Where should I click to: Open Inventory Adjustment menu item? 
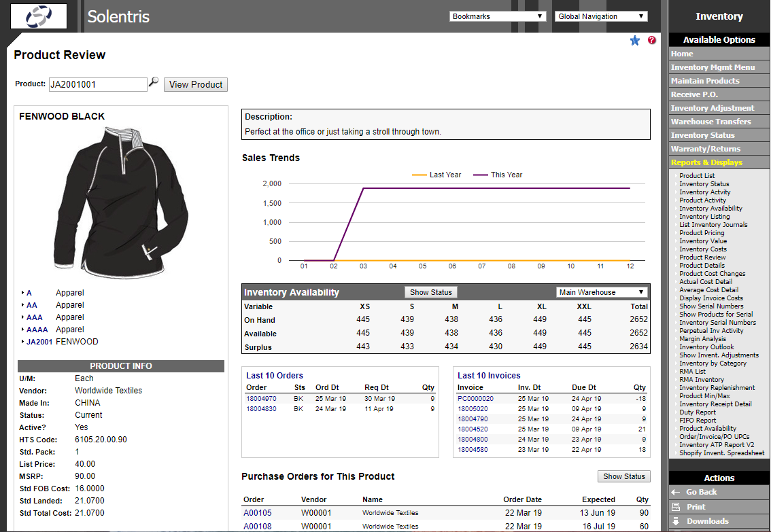pyautogui.click(x=719, y=108)
